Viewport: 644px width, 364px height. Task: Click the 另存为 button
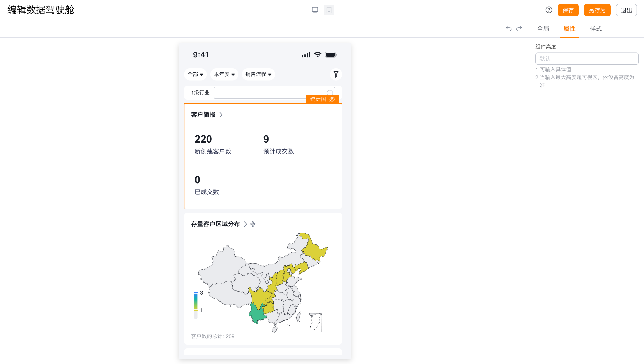[x=597, y=10]
